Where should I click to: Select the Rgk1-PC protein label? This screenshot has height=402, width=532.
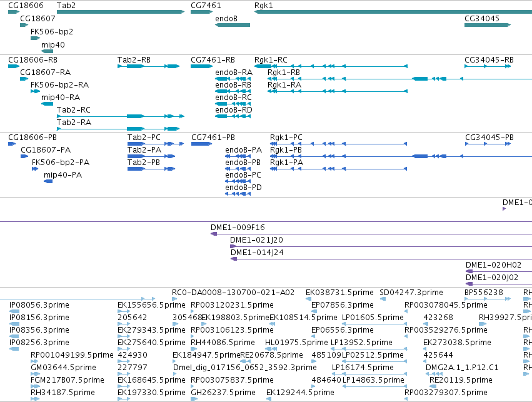pos(286,138)
